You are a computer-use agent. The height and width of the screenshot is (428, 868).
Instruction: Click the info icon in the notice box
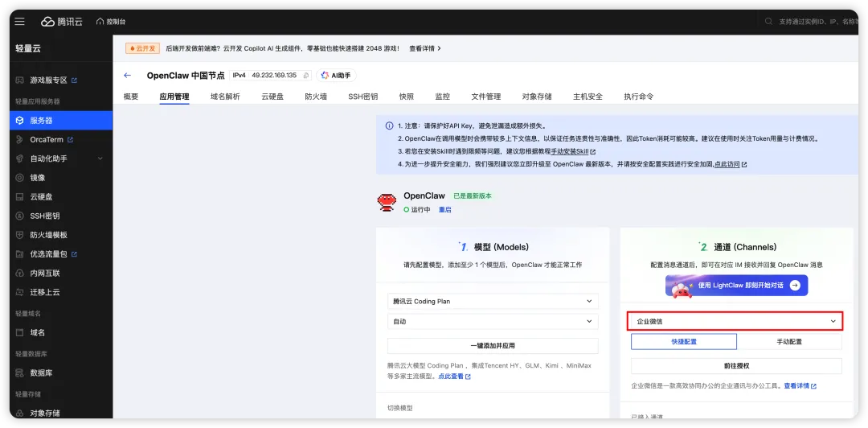coord(390,126)
